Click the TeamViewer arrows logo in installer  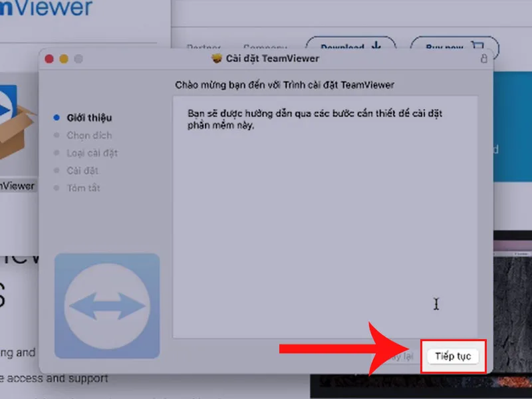107,306
